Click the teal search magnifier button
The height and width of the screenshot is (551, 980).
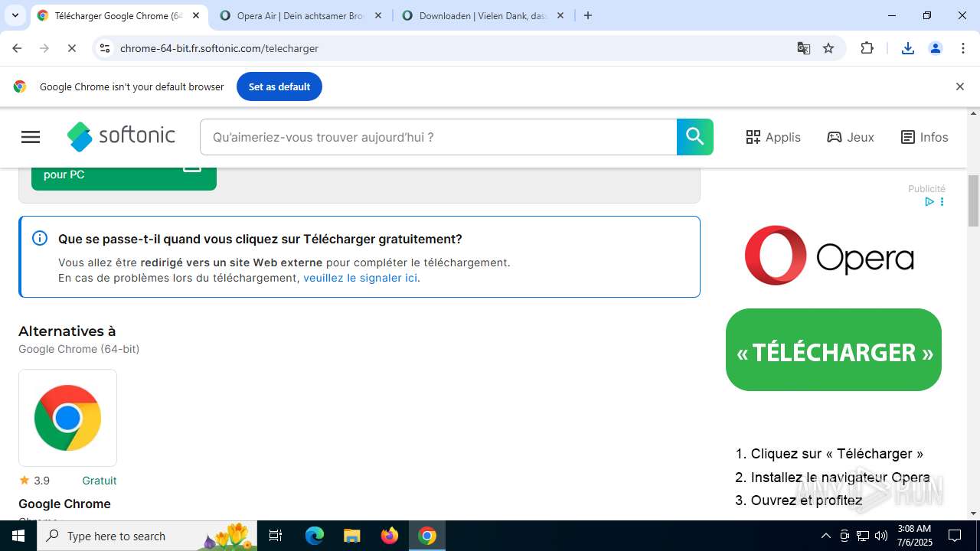pos(695,137)
